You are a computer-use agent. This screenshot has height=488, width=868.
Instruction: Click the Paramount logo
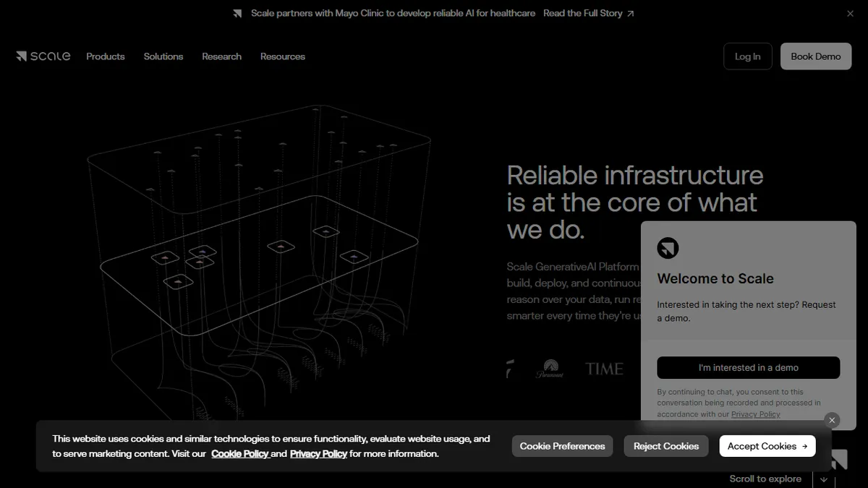click(549, 369)
